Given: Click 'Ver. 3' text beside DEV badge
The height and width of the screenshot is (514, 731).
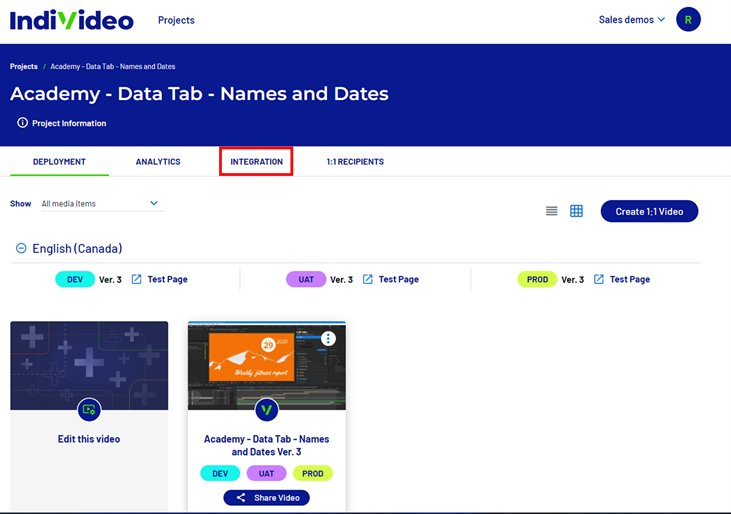Looking at the screenshot, I should pyautogui.click(x=110, y=280).
